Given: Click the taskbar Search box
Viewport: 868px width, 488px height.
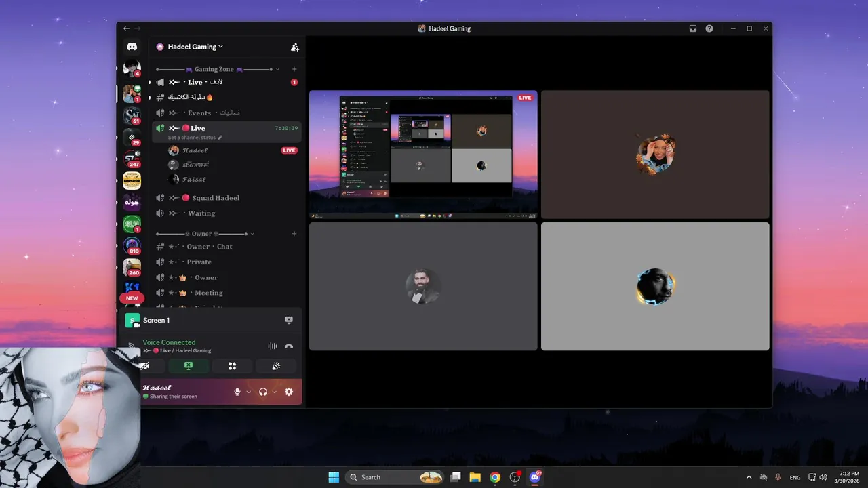Looking at the screenshot, I should click(395, 477).
